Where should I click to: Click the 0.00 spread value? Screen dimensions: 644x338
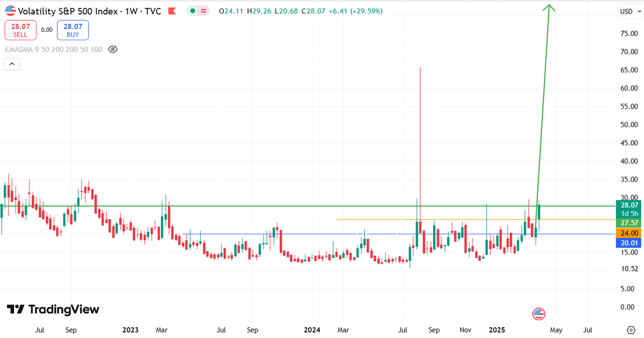[47, 30]
